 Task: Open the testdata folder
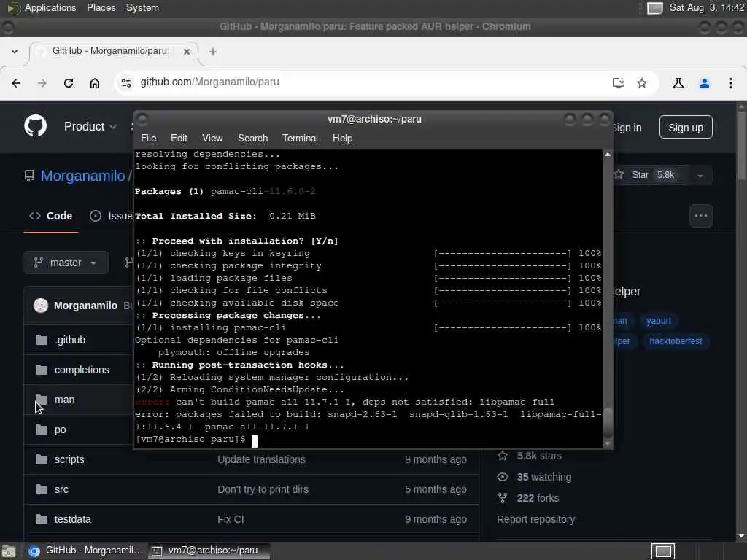73,519
